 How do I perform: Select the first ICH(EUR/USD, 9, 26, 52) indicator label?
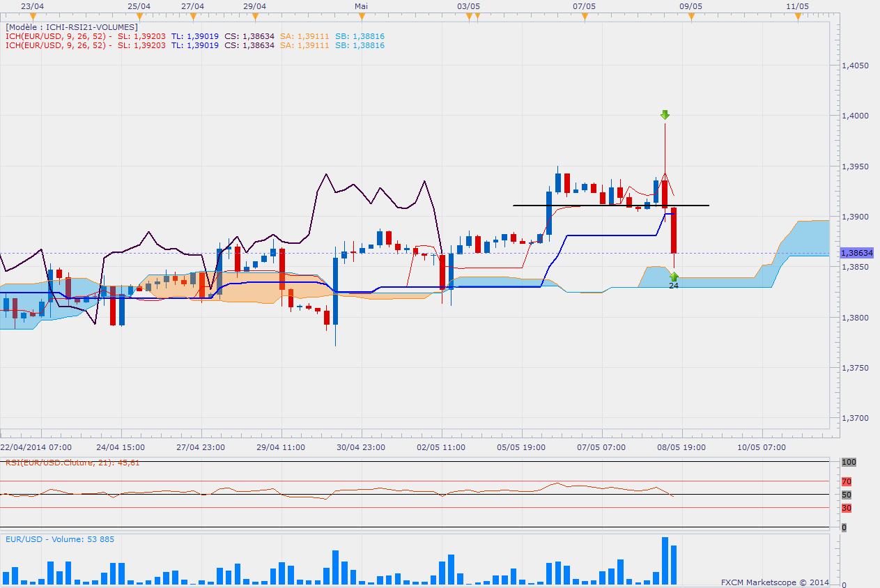pyautogui.click(x=56, y=36)
